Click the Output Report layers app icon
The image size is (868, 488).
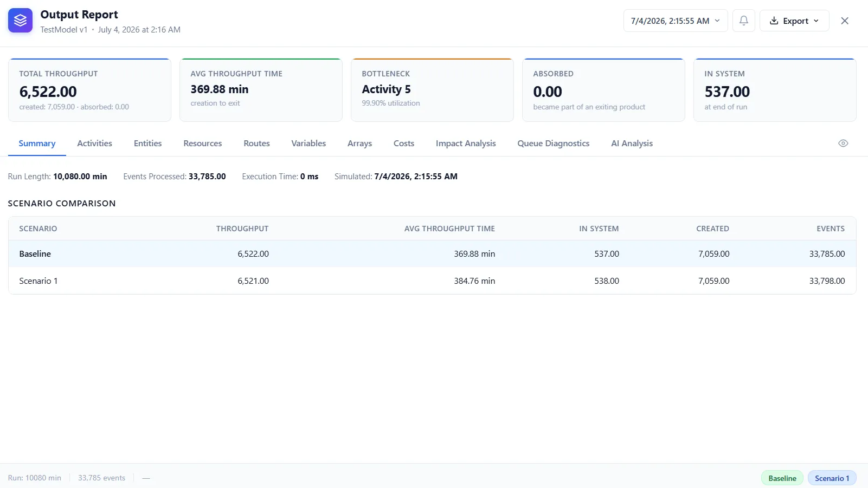click(x=20, y=21)
